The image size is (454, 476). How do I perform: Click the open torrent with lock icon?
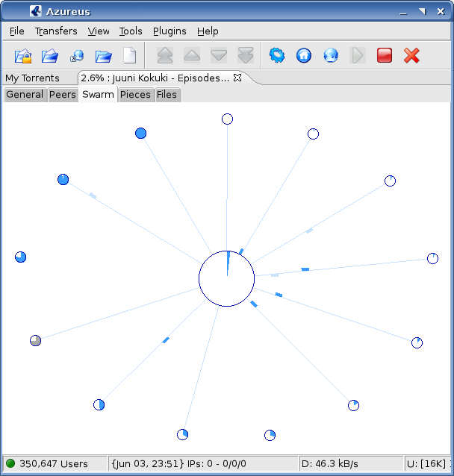click(23, 56)
